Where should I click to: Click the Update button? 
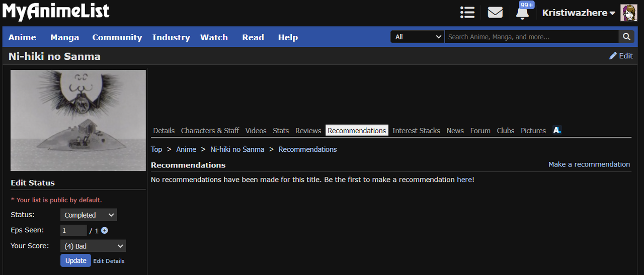(76, 260)
